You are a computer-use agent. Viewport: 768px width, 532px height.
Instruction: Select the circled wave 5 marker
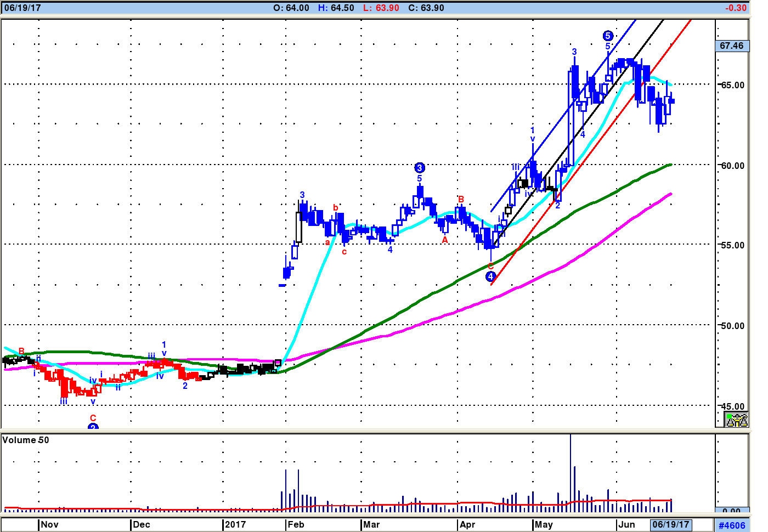click(607, 36)
